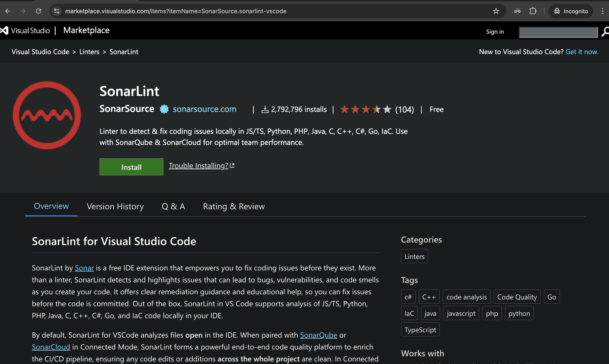The width and height of the screenshot is (609, 364).
Task: Navigate to Linters breadcrumb
Action: (89, 52)
